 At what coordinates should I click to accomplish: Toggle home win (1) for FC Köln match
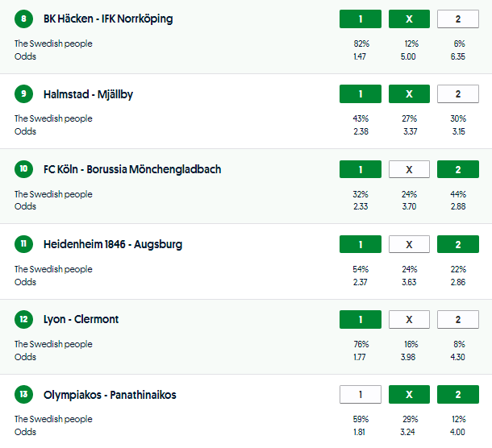[361, 169]
